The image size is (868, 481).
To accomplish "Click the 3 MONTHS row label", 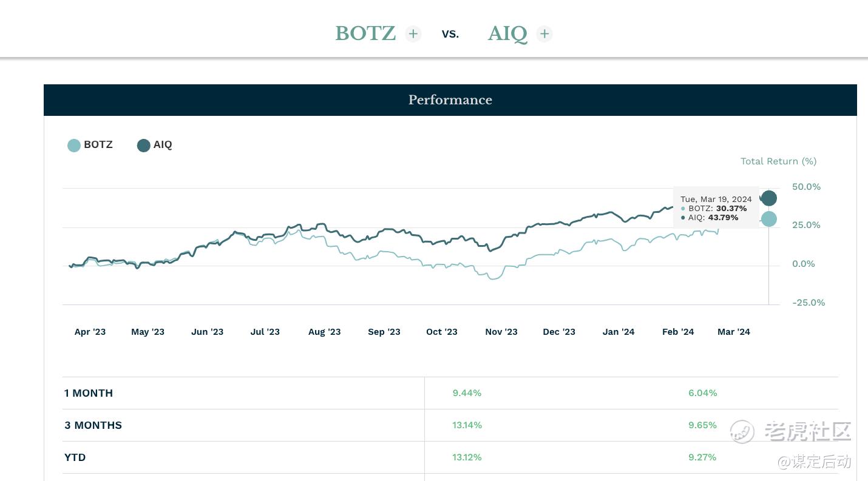I will [x=93, y=425].
